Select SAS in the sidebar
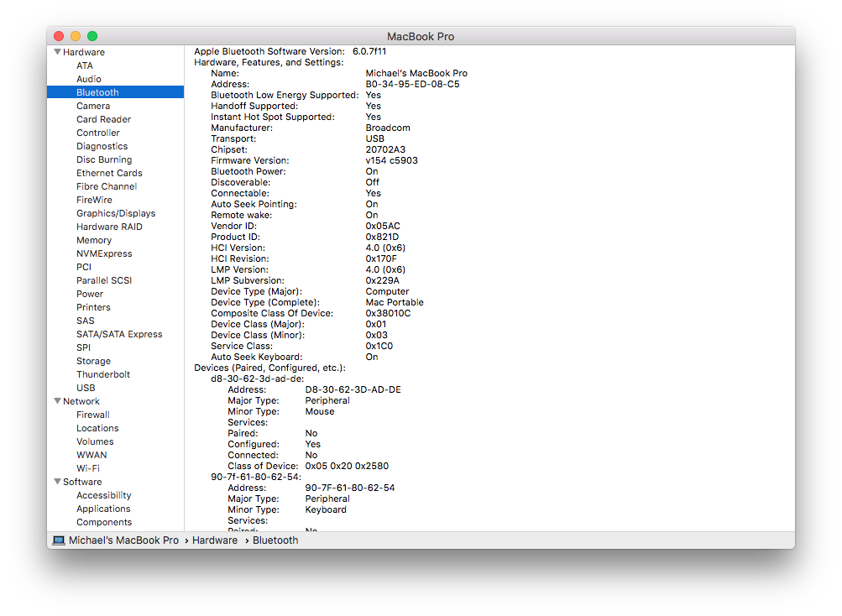This screenshot has width=842, height=616. 86,321
